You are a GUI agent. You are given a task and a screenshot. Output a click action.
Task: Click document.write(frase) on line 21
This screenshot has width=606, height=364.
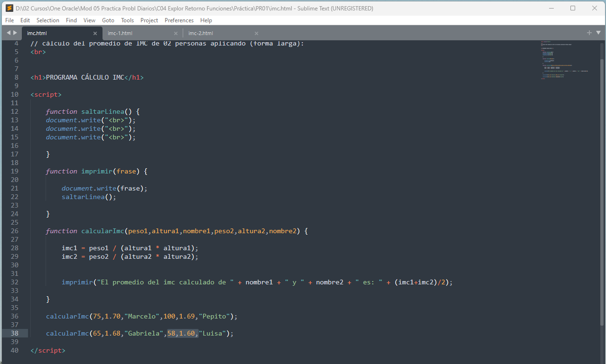click(104, 188)
